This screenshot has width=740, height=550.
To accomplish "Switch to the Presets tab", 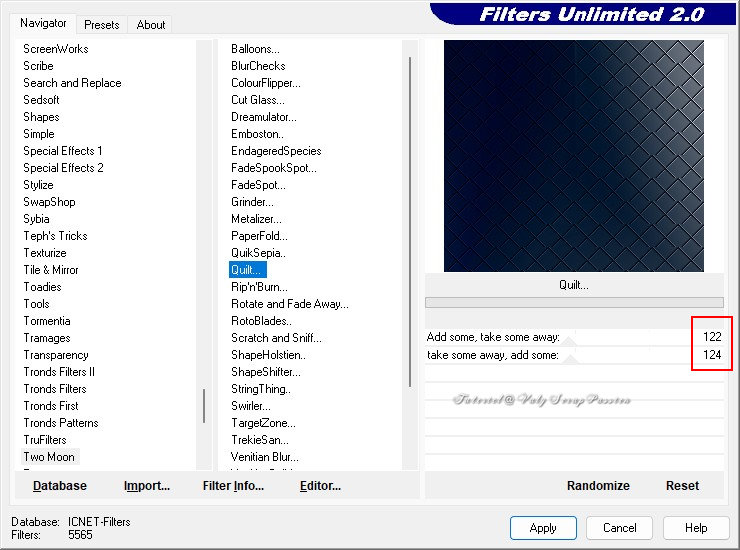I will [x=102, y=25].
